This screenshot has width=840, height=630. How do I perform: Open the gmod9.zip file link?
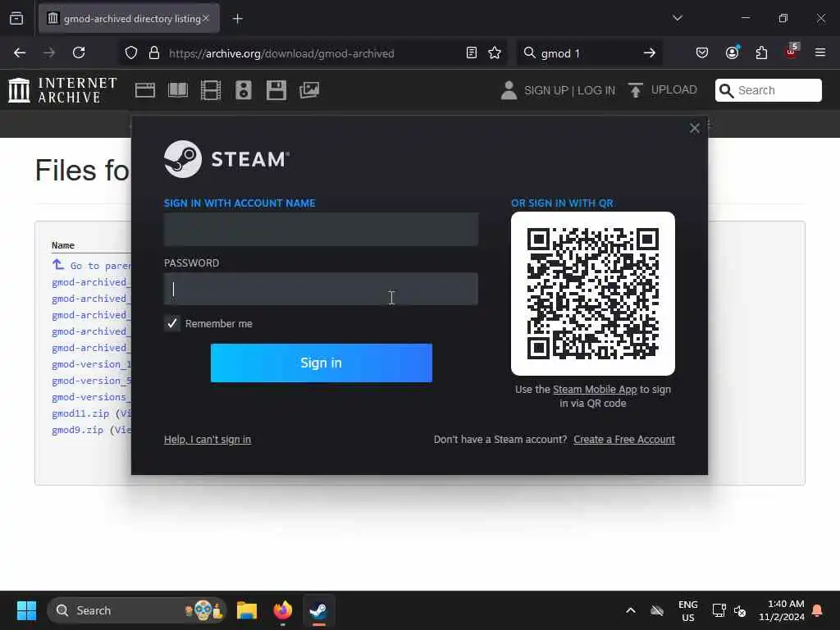[78, 430]
